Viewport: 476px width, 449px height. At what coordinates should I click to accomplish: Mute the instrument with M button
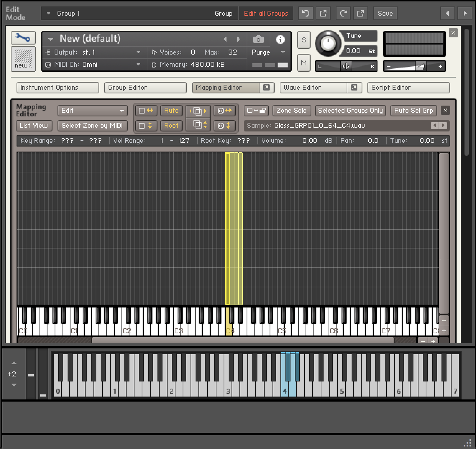[x=304, y=63]
